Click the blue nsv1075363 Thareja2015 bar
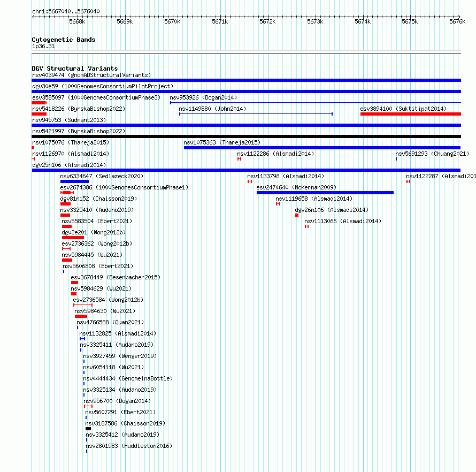The height and width of the screenshot is (472, 476). tap(322, 148)
